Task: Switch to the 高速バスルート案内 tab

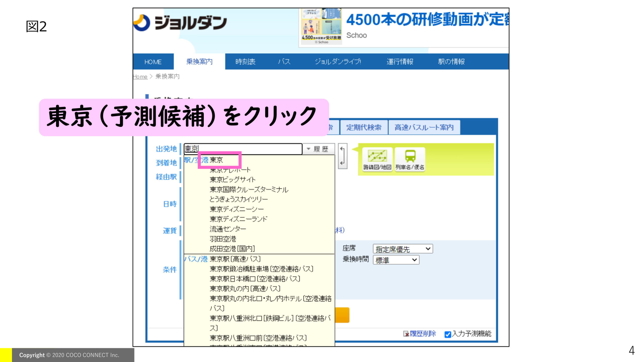Action: (424, 127)
